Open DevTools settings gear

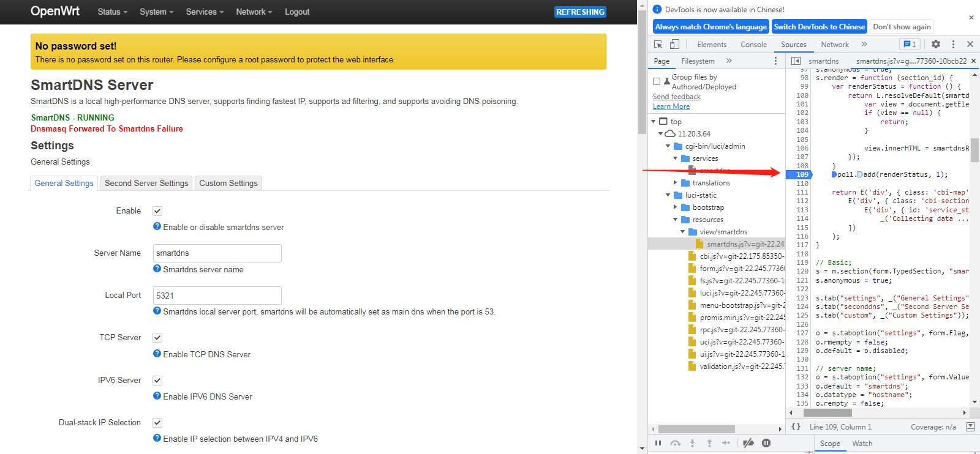[936, 44]
